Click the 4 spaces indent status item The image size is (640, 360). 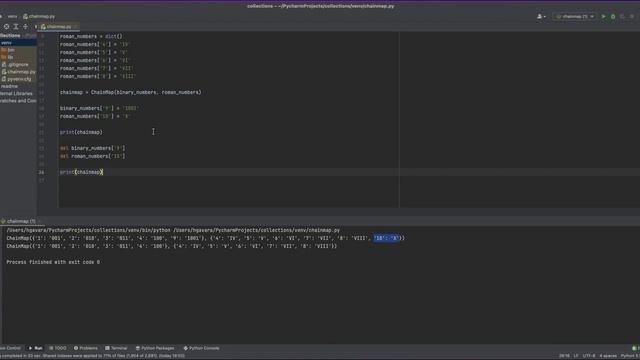coord(607,356)
